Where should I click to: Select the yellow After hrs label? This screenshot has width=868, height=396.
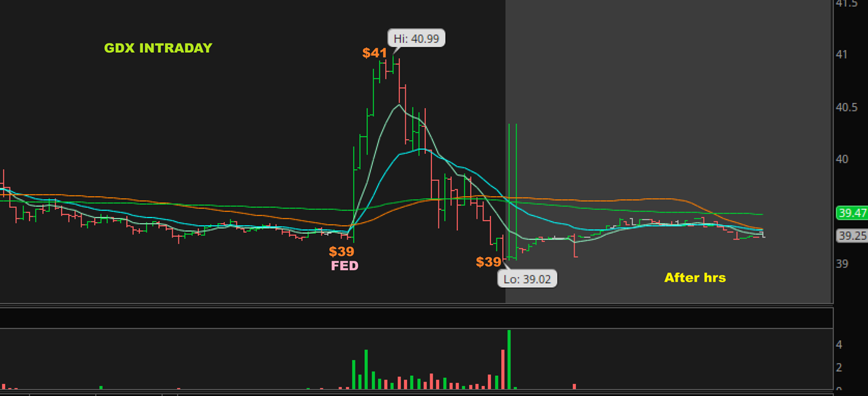click(695, 277)
